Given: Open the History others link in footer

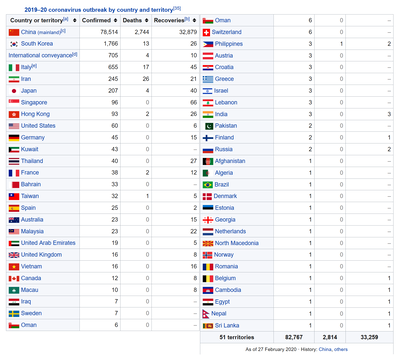Looking at the screenshot, I should [341, 349].
